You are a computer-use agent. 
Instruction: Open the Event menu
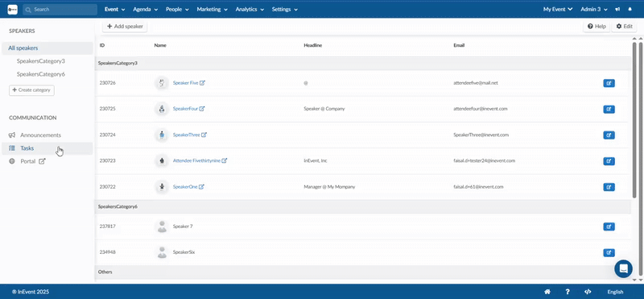point(115,9)
